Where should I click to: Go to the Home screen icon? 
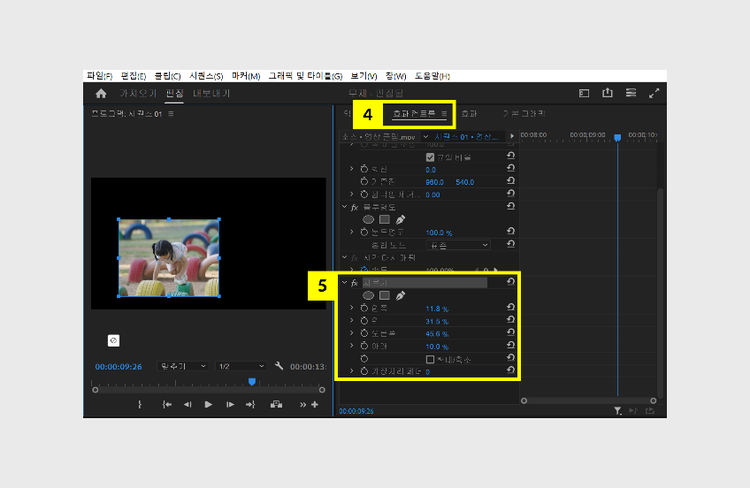[101, 93]
